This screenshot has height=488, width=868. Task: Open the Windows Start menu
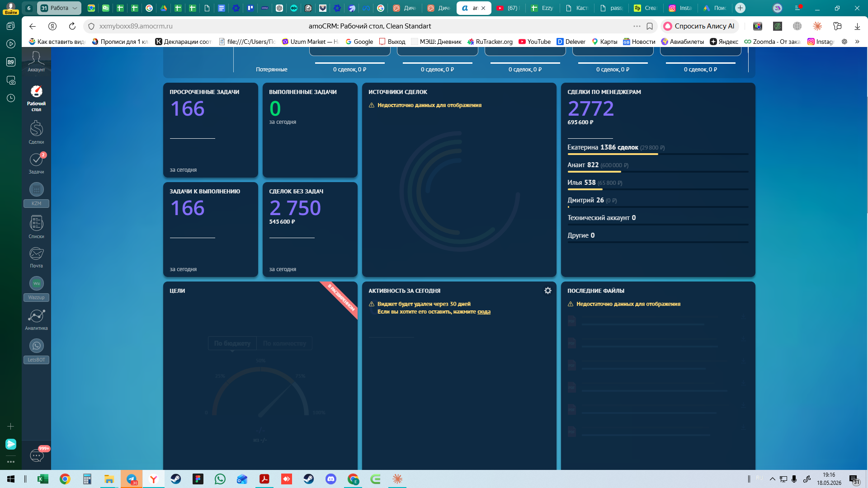coord(11,479)
